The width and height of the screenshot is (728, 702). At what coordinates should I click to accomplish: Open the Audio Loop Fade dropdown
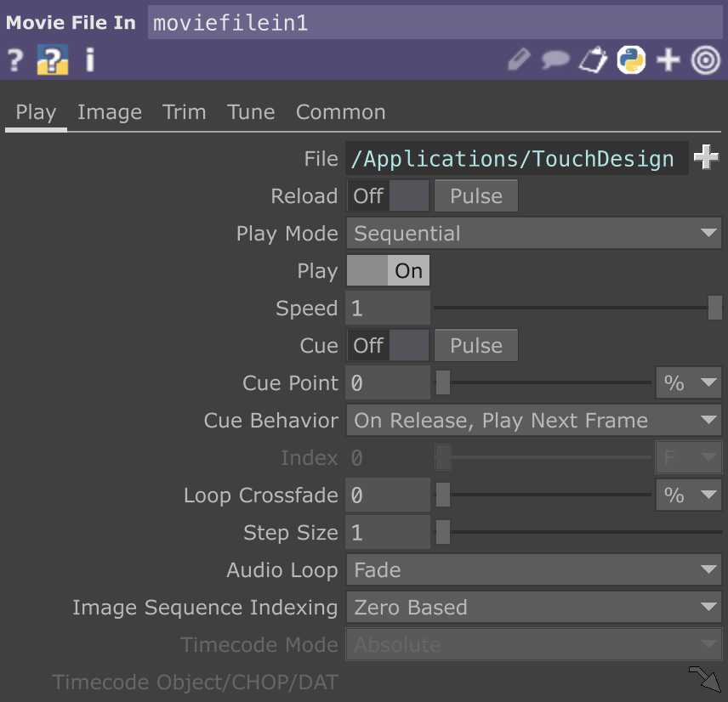pyautogui.click(x=533, y=570)
